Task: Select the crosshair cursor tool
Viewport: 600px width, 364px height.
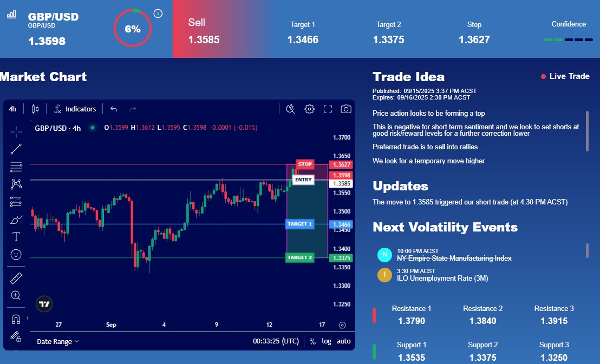Action: [16, 131]
